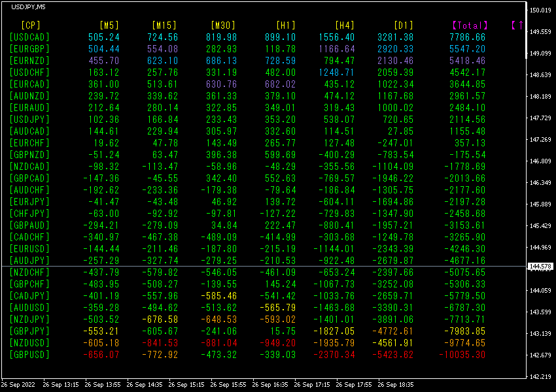The width and height of the screenshot is (556, 392).
Task: Click the [GBPUSD] pair label
Action: pyautogui.click(x=30, y=355)
